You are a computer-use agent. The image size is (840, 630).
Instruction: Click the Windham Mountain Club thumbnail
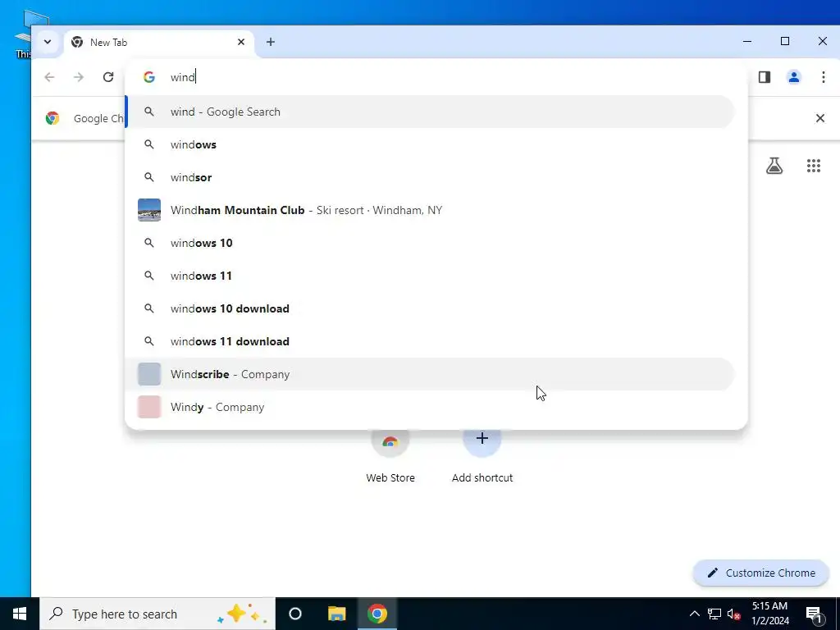click(149, 210)
